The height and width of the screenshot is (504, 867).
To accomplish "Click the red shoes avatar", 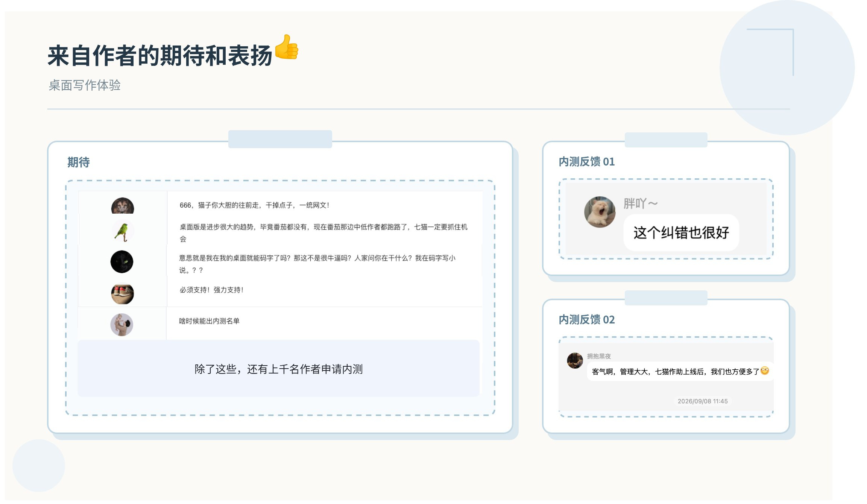I will (122, 293).
